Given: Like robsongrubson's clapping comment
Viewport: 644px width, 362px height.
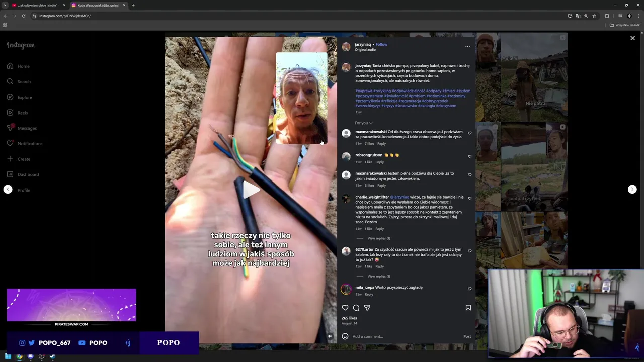Looking at the screenshot, I should [470, 156].
